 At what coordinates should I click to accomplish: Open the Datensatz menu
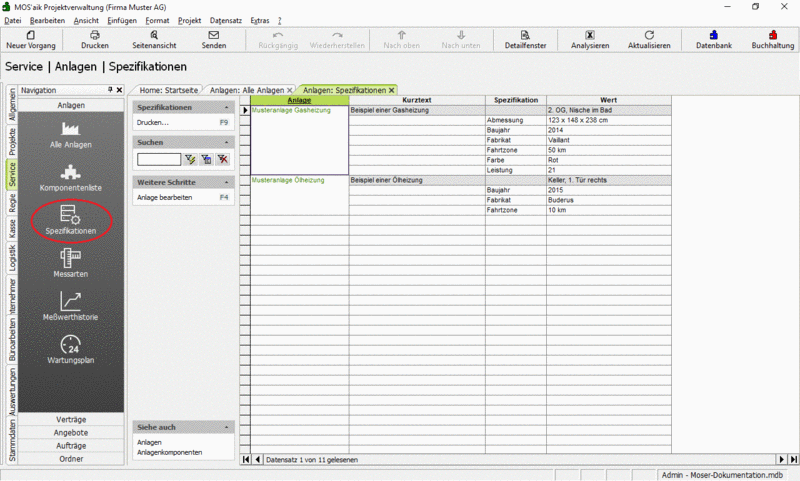[226, 20]
